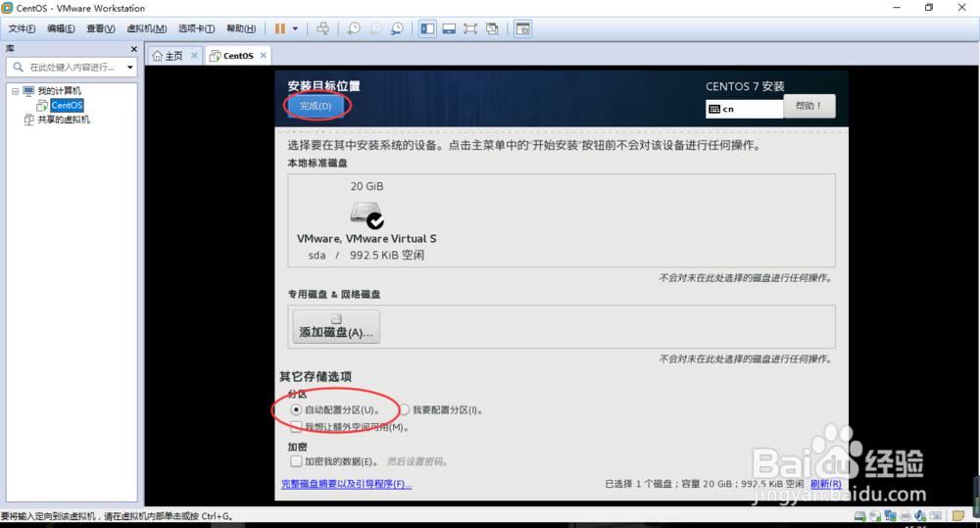Viewport: 980px width, 528px height.
Task: Click the message log note icon
Action: click(x=958, y=516)
